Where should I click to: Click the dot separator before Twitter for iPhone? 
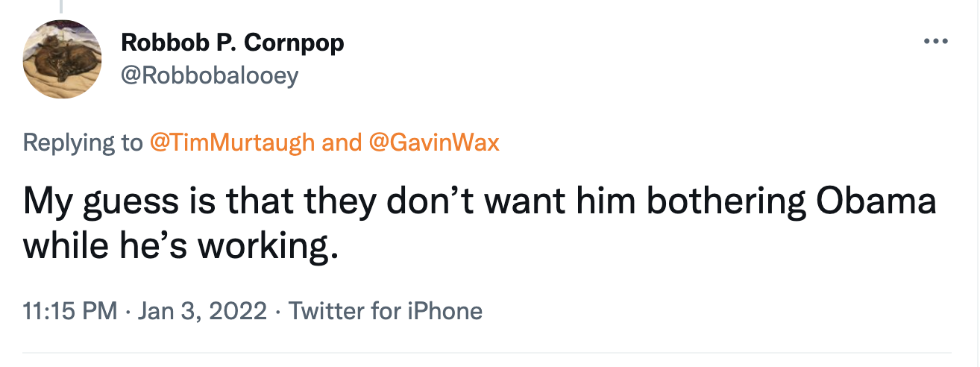pyautogui.click(x=277, y=310)
